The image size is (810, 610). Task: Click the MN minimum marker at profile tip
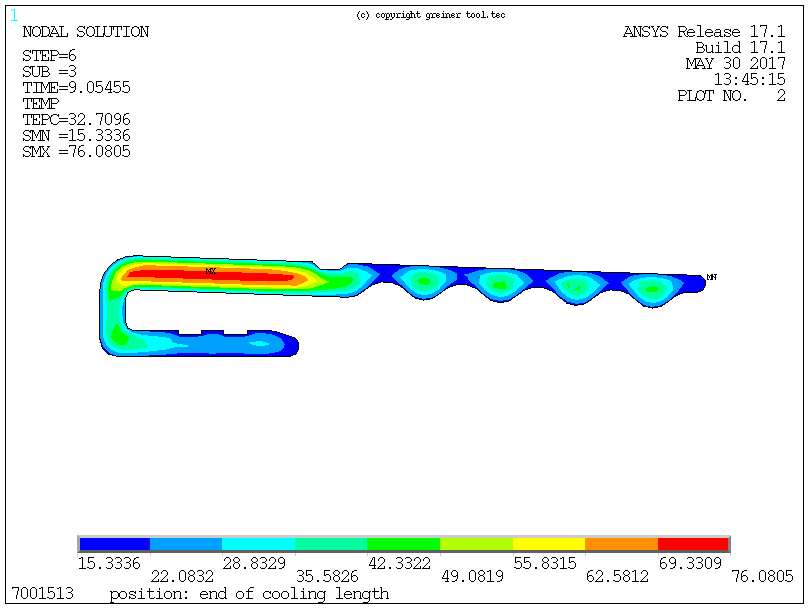pos(711,277)
